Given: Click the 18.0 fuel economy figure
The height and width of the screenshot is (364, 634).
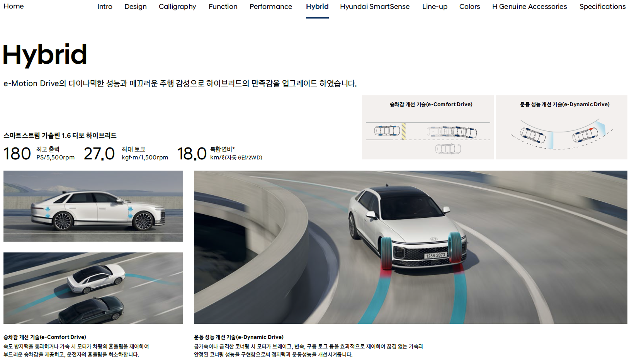Looking at the screenshot, I should click(x=192, y=154).
